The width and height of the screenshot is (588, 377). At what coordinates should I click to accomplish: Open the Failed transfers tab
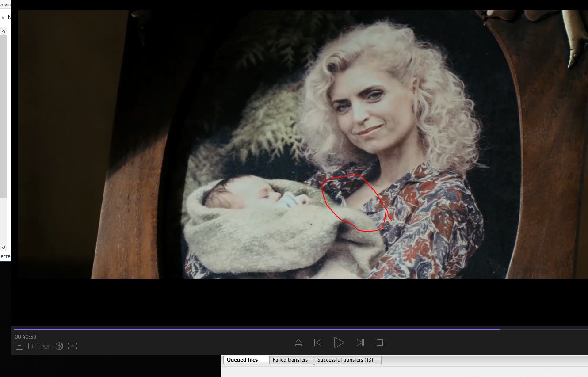(290, 360)
